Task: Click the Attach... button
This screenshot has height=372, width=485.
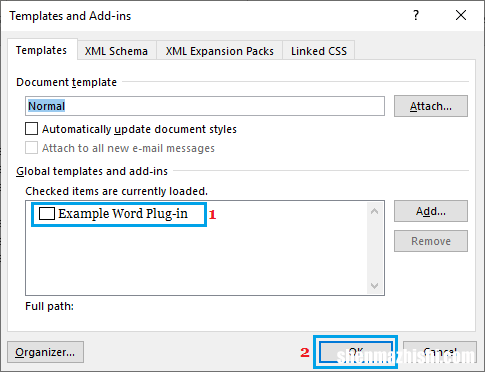Action: pos(431,106)
